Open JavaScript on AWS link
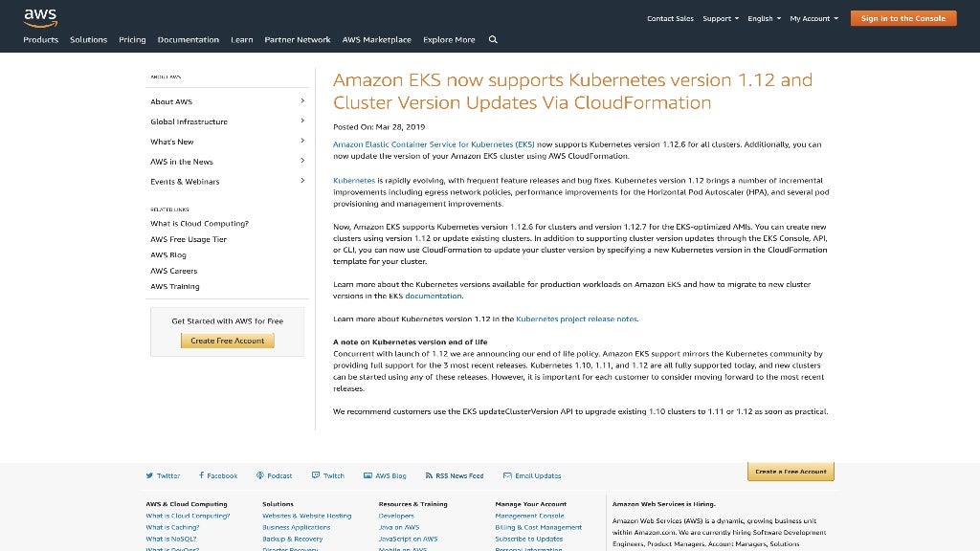This screenshot has width=980, height=551. coord(408,539)
